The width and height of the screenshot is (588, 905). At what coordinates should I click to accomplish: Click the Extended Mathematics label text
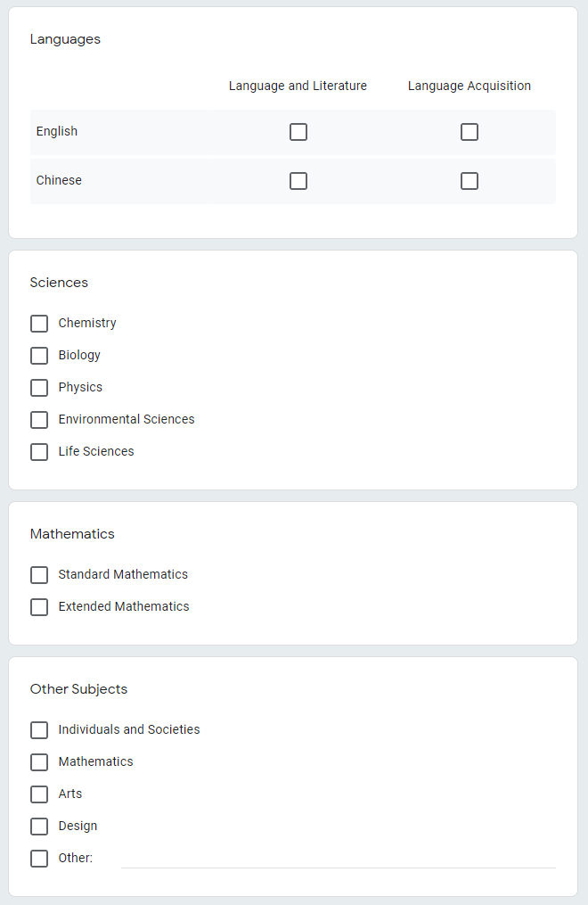[124, 606]
